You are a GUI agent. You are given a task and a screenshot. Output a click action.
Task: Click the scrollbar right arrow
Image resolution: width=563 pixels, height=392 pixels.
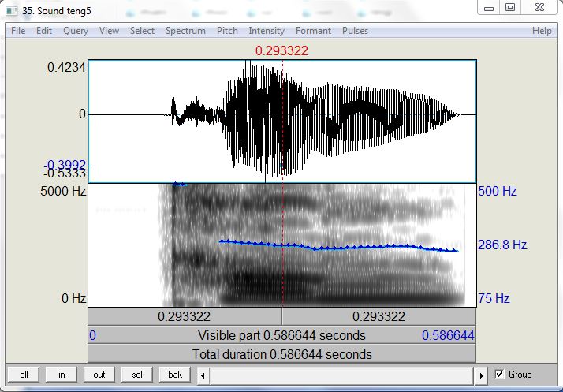pos(482,376)
